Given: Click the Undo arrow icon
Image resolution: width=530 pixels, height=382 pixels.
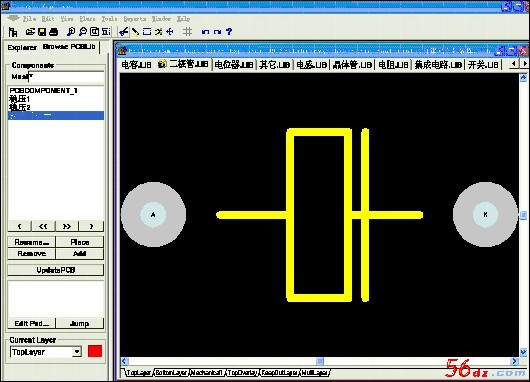Looking at the screenshot, I should [x=205, y=32].
